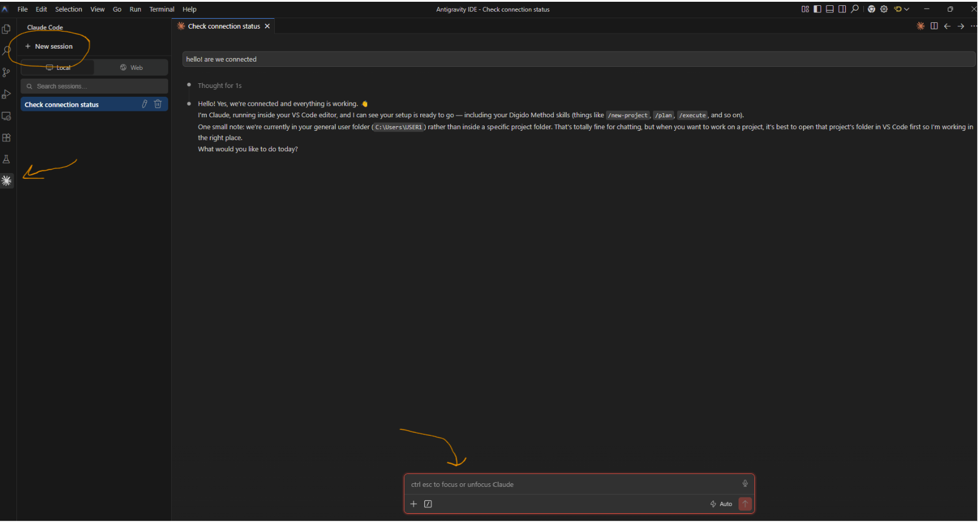Image resolution: width=980 pixels, height=522 pixels.
Task: Click the microphone icon in the prompt box
Action: coord(745,484)
